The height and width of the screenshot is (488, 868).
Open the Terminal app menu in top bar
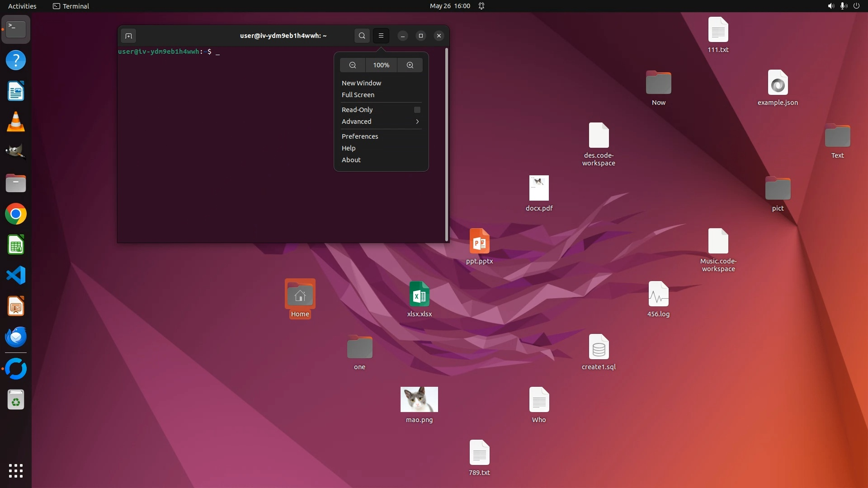[x=71, y=6]
